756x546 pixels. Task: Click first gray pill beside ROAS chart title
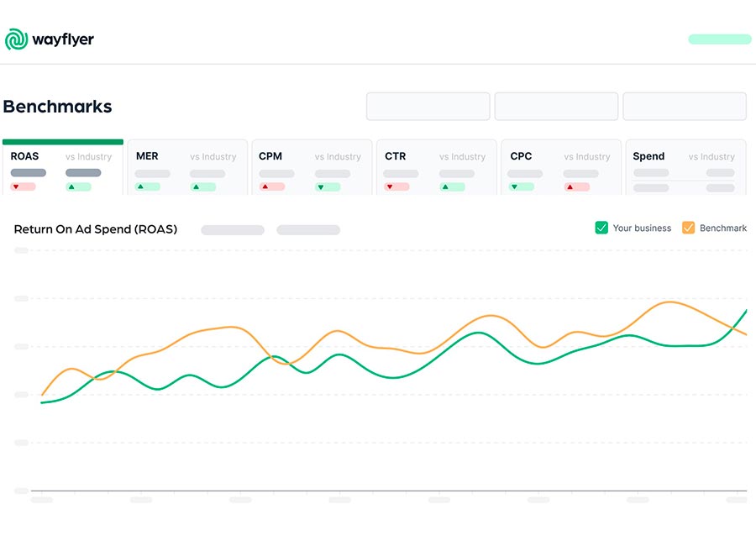point(232,230)
